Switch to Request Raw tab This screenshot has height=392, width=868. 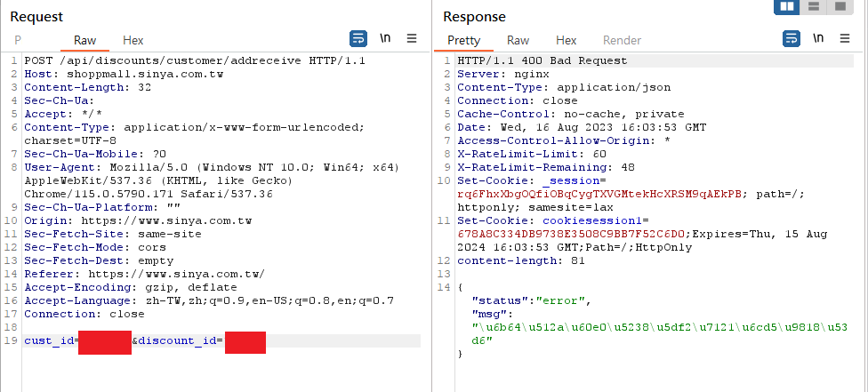[84, 40]
